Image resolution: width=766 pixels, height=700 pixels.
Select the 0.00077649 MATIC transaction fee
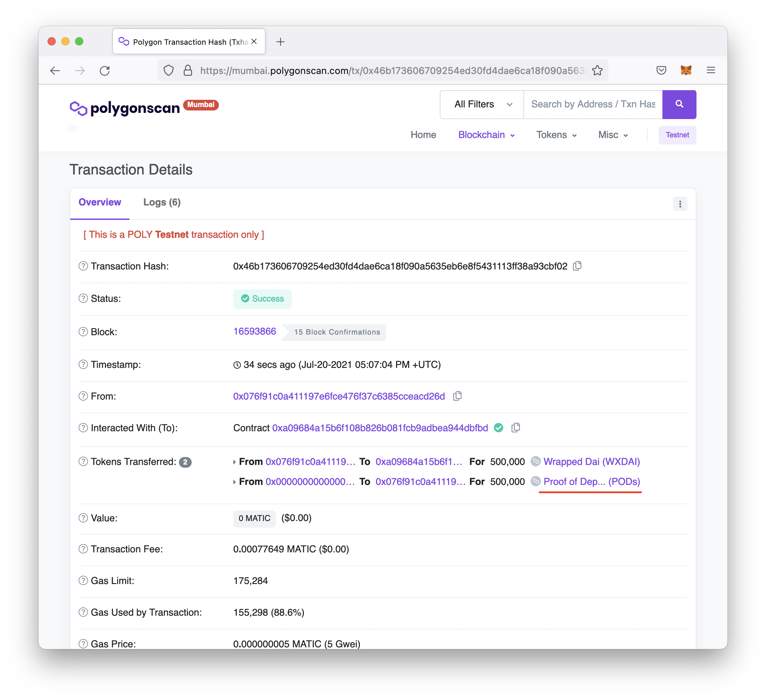(x=291, y=549)
